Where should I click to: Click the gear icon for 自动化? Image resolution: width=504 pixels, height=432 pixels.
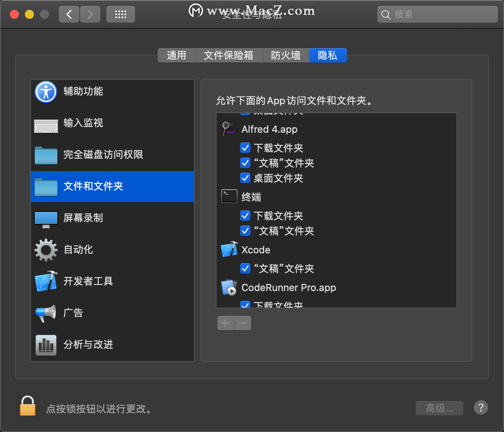pos(46,250)
